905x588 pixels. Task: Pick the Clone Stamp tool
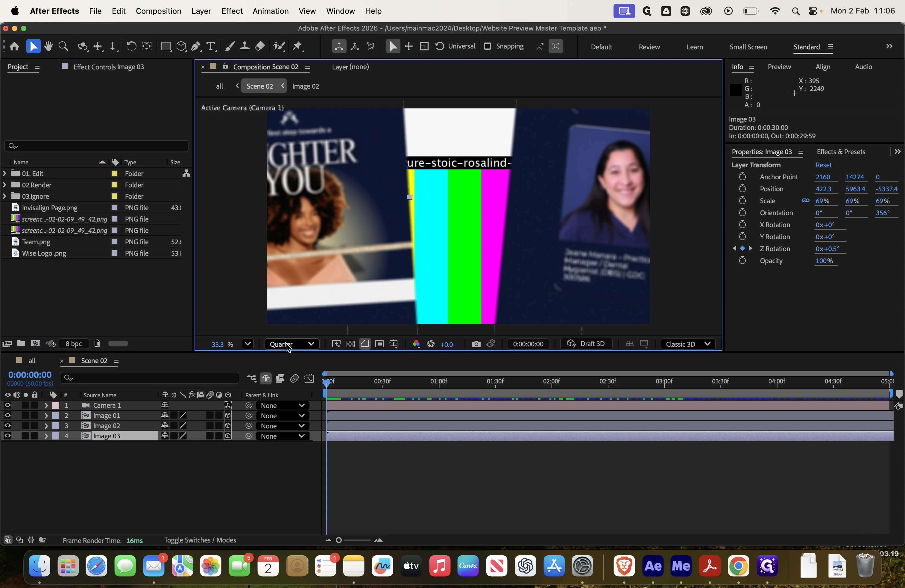(x=245, y=46)
